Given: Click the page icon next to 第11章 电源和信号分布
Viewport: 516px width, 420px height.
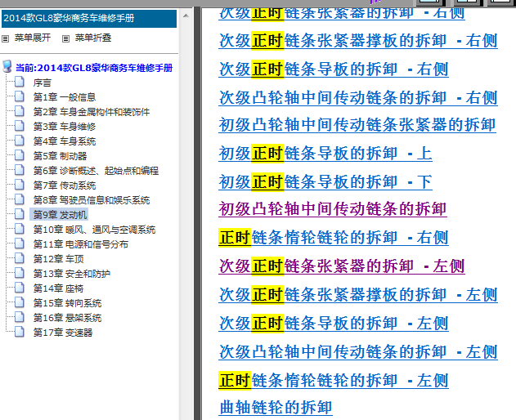Looking at the screenshot, I should coord(20,244).
